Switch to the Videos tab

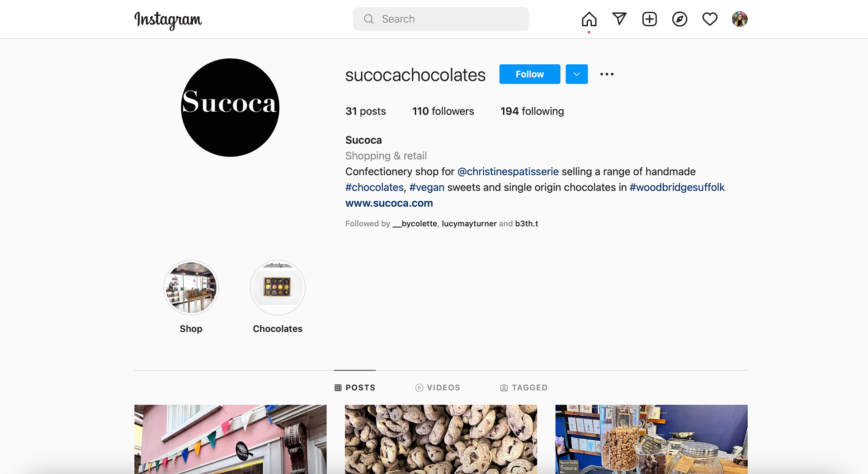tap(438, 388)
